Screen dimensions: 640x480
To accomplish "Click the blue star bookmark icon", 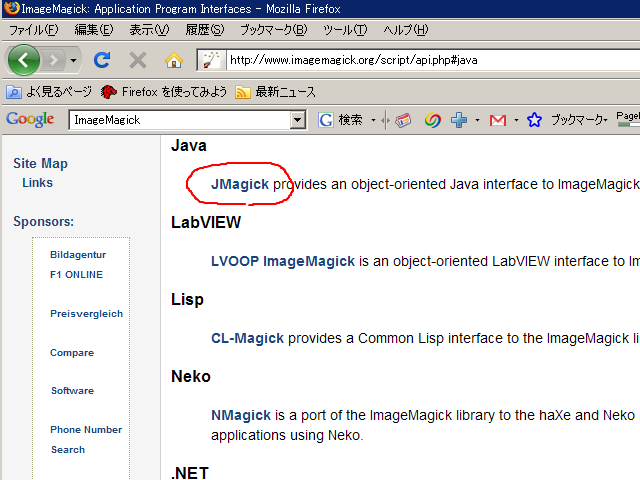I will tap(534, 120).
